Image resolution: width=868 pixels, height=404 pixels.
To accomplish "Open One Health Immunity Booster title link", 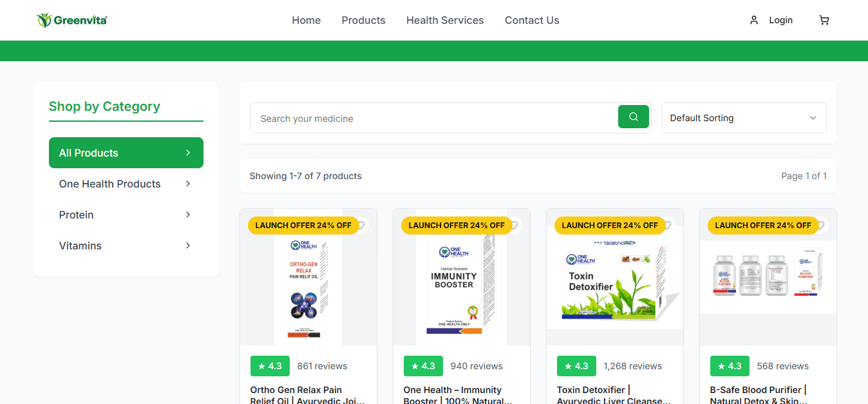I will click(458, 396).
